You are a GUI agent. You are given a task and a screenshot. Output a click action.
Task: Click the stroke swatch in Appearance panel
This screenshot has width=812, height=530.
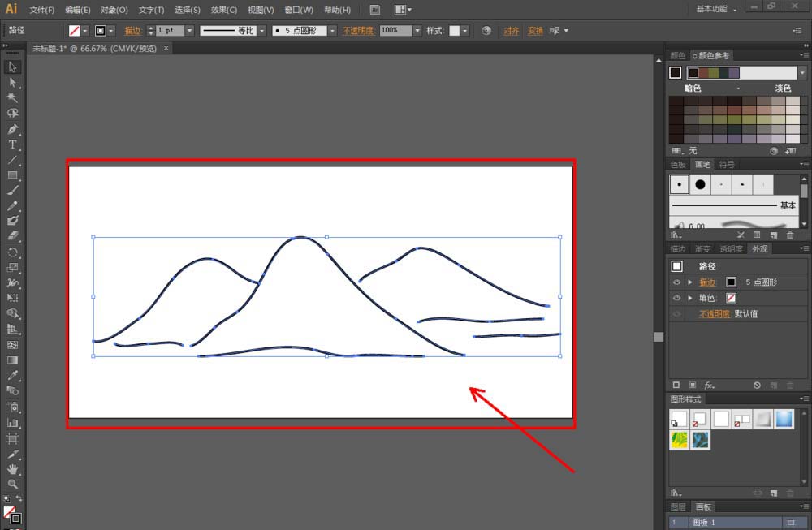click(732, 282)
